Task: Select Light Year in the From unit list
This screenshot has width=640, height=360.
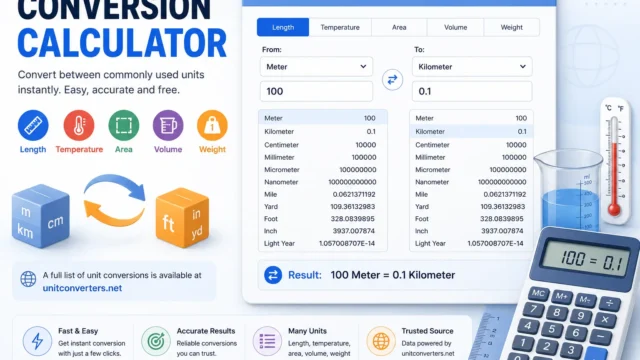Action: [322, 243]
